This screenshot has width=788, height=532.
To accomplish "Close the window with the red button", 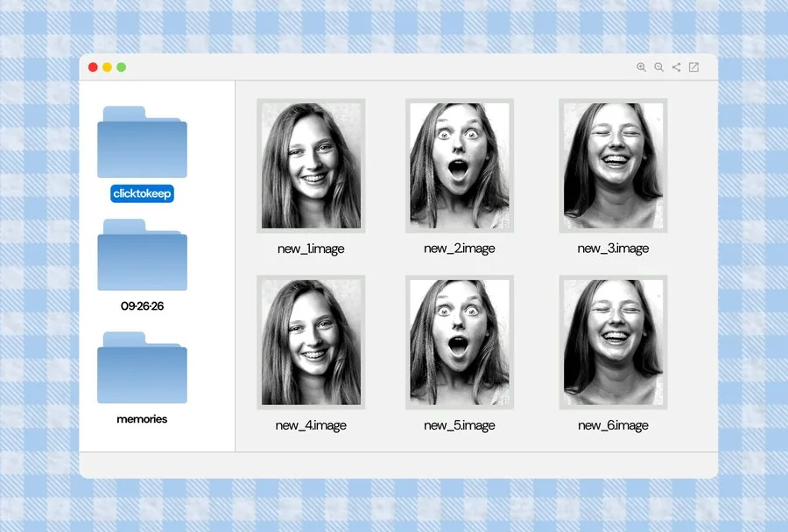I will [x=93, y=67].
